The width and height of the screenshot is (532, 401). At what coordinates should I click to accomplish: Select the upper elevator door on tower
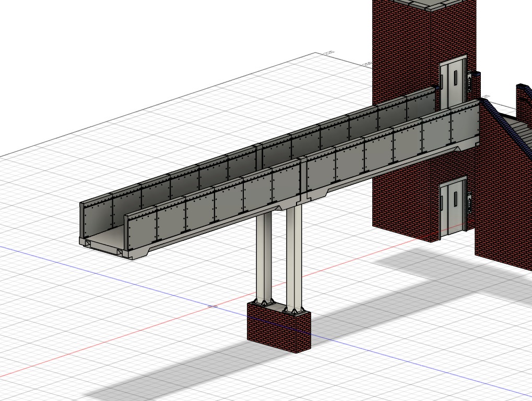pyautogui.click(x=453, y=83)
